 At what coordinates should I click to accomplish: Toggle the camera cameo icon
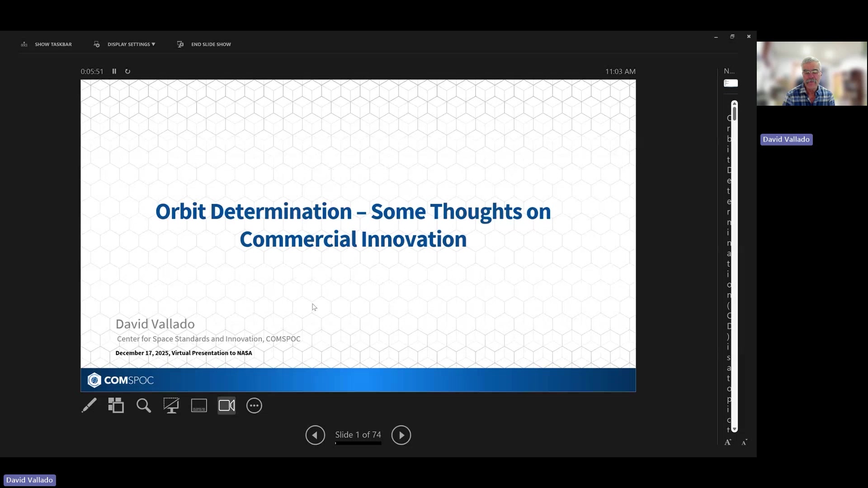[226, 405]
